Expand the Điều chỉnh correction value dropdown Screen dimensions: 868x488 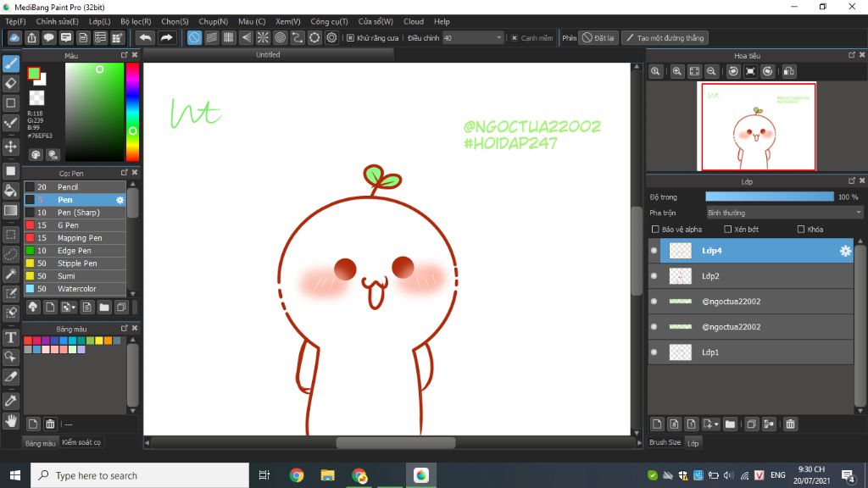(x=498, y=38)
